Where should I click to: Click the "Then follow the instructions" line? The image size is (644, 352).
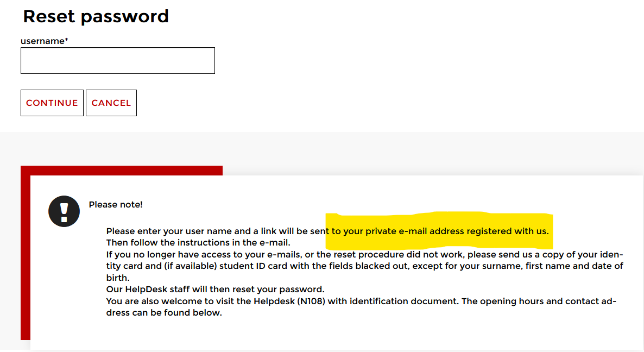198,243
